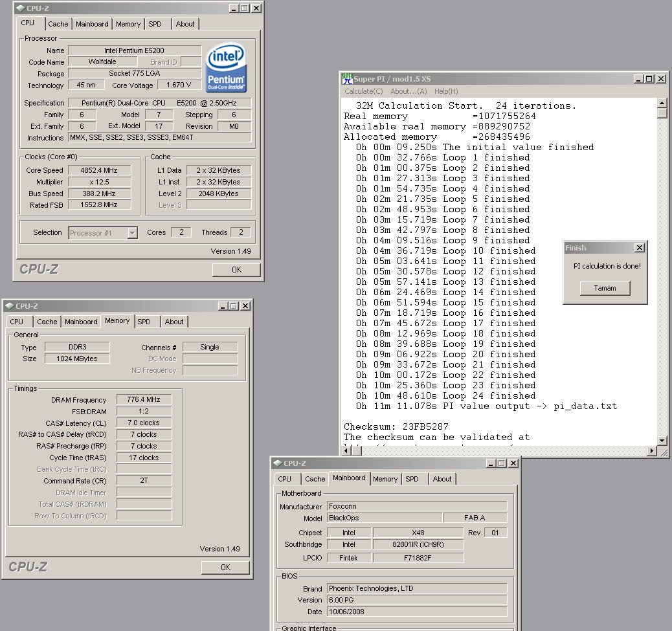Maximize the Super PI window

point(649,79)
